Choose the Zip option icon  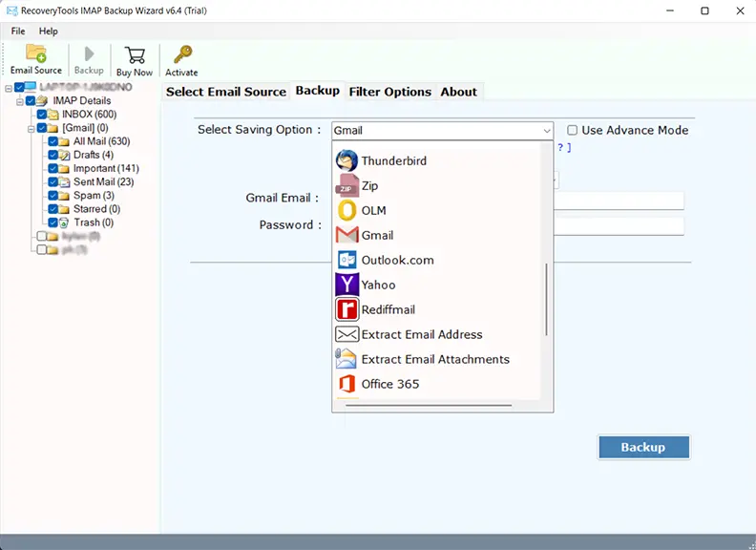[x=346, y=185]
